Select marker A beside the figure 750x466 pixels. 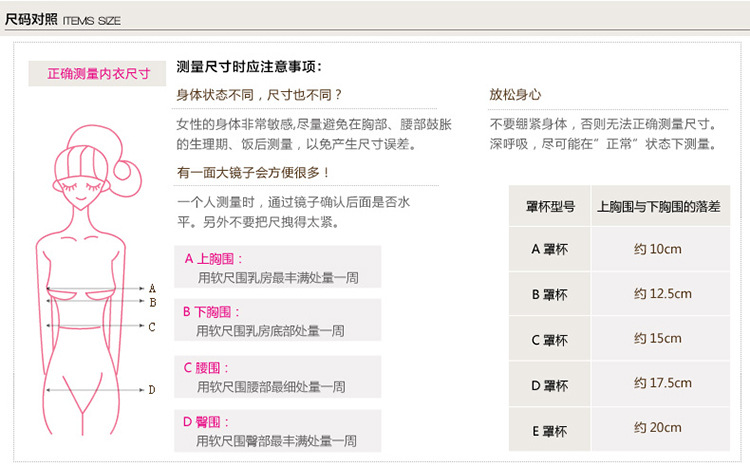point(152,288)
